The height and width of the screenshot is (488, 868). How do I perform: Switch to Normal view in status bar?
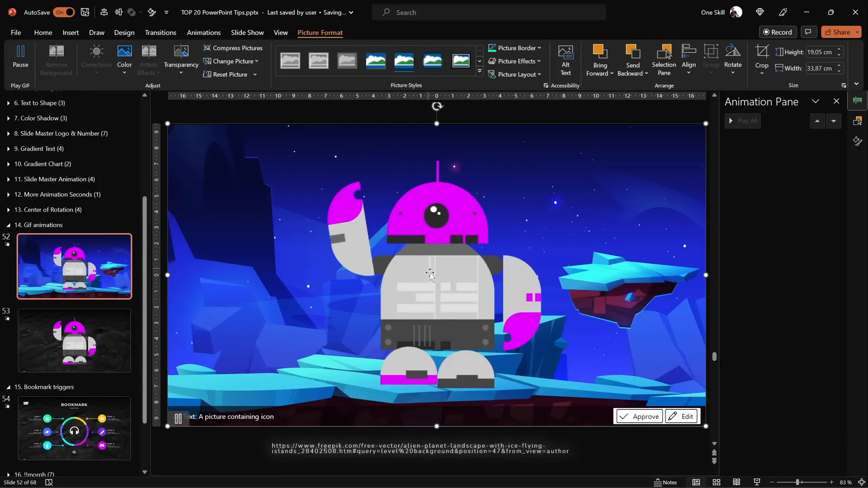pos(696,482)
